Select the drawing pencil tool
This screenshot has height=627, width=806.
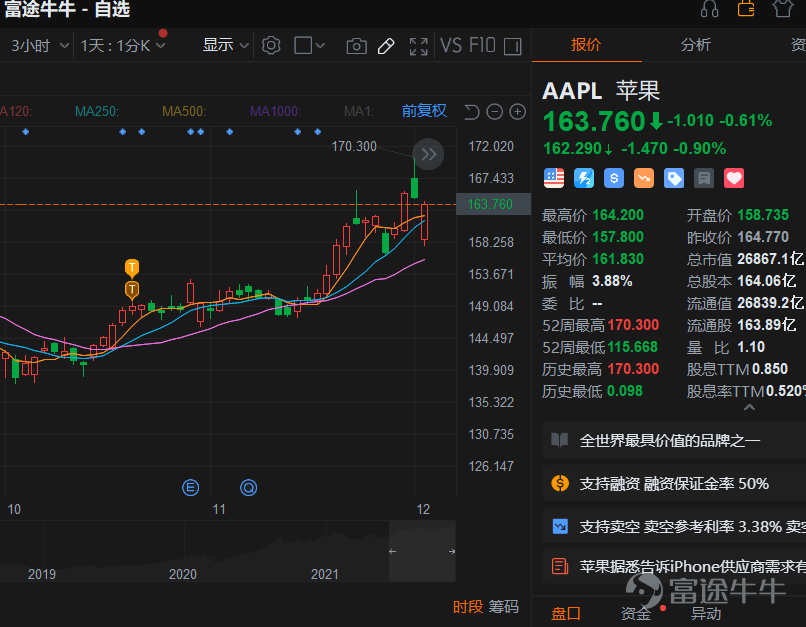click(386, 46)
